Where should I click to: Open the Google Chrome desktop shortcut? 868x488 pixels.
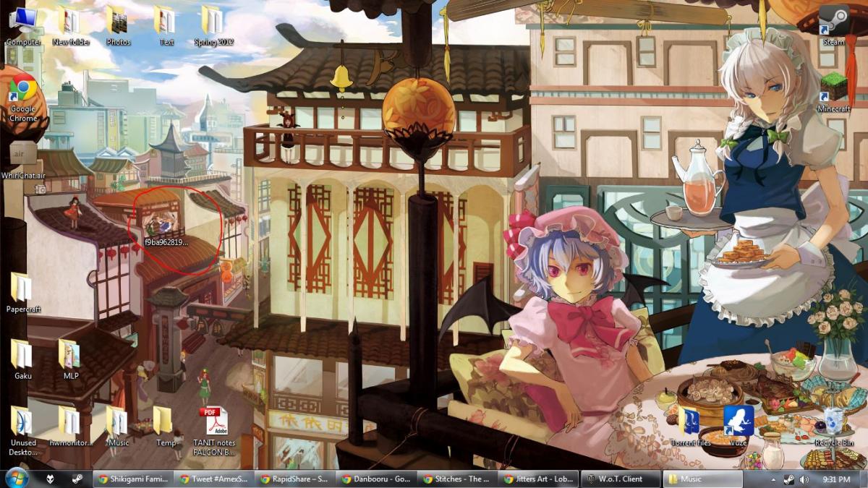tap(23, 97)
